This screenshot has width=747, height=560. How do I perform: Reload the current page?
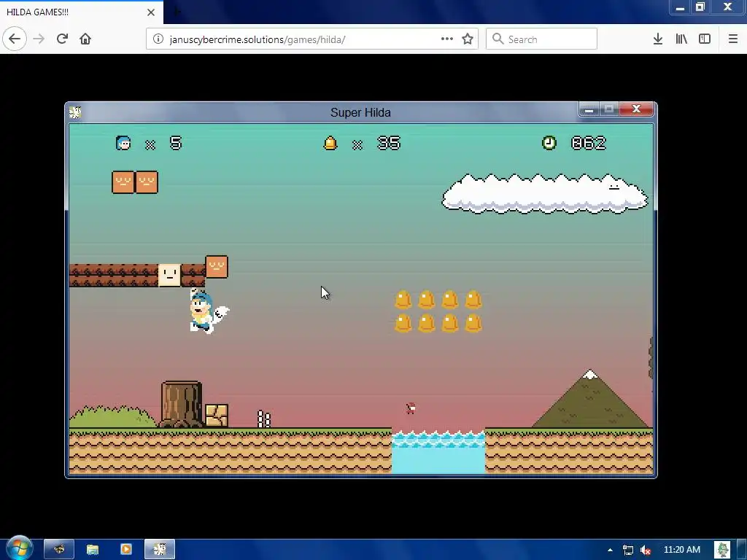[62, 39]
